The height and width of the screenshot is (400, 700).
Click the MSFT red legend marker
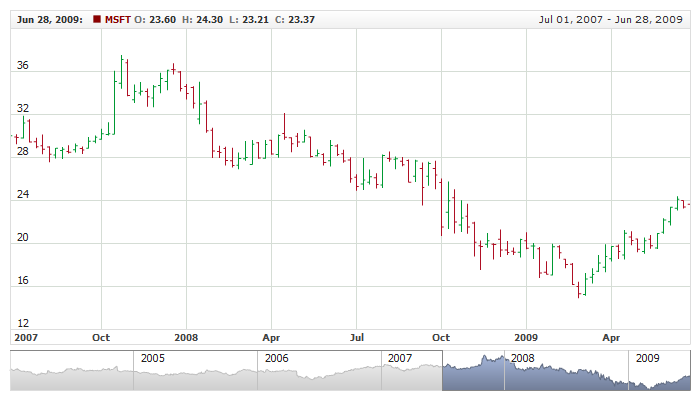point(96,19)
